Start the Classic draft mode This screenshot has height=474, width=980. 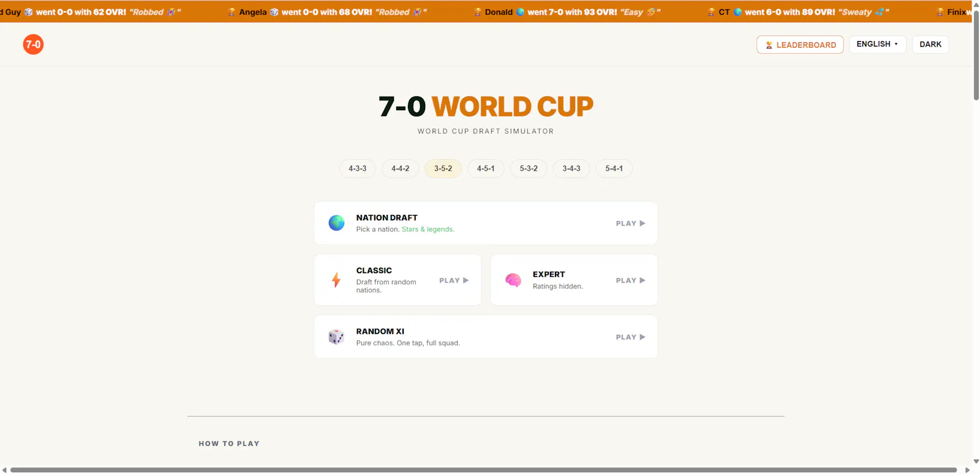398,280
